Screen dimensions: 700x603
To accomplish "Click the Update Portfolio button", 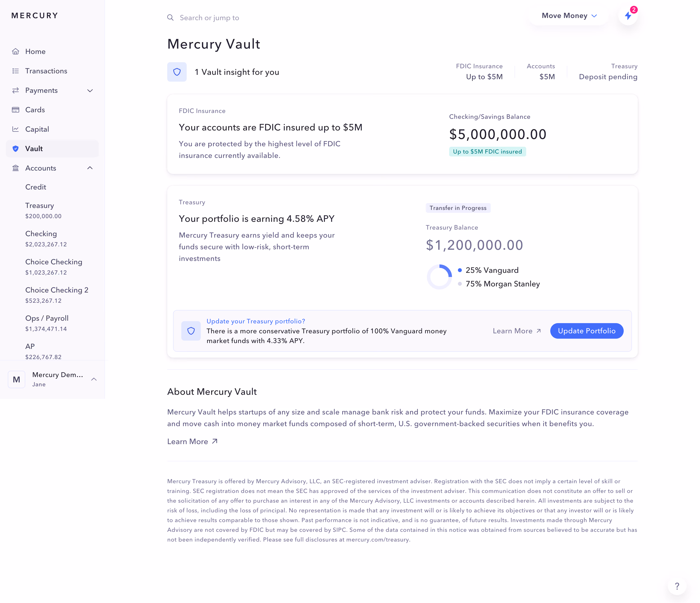I will (587, 331).
